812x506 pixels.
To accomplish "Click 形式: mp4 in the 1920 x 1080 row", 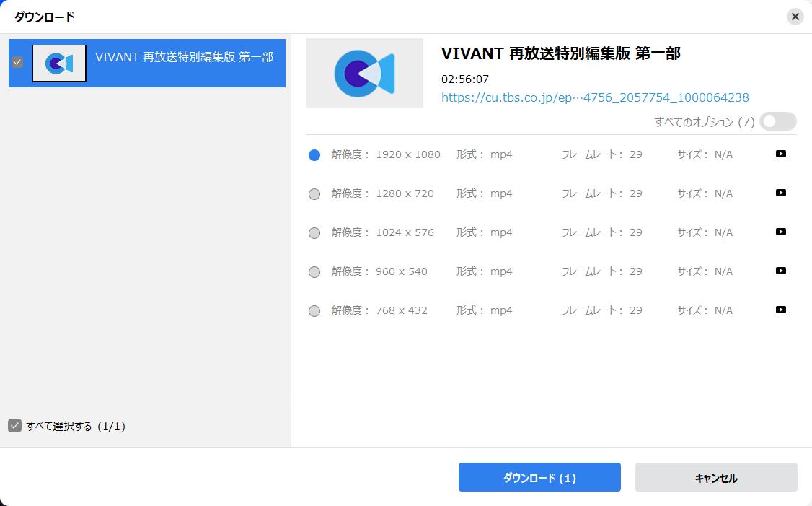I will (484, 154).
